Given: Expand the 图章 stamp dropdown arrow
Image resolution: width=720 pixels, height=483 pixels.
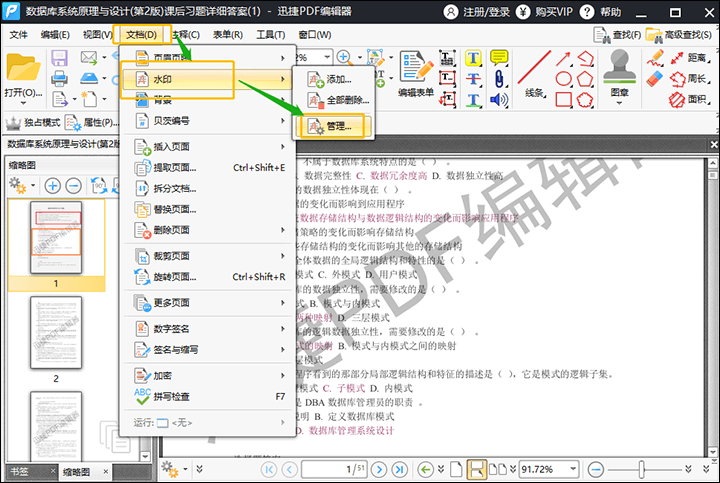Looking at the screenshot, I should tap(619, 103).
